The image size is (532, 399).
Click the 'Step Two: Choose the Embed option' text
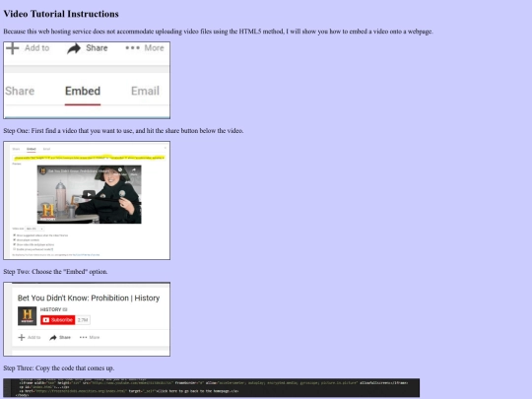tap(55, 272)
